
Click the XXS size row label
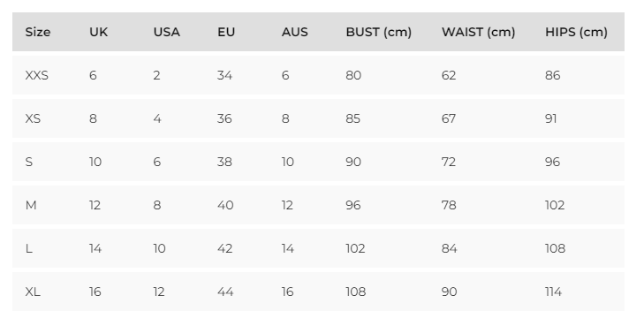click(x=36, y=76)
